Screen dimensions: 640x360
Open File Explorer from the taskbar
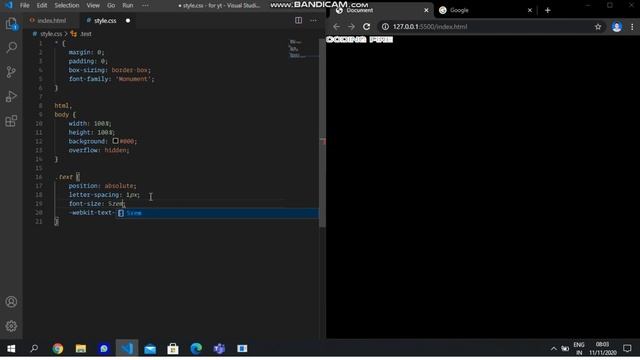click(x=81, y=349)
